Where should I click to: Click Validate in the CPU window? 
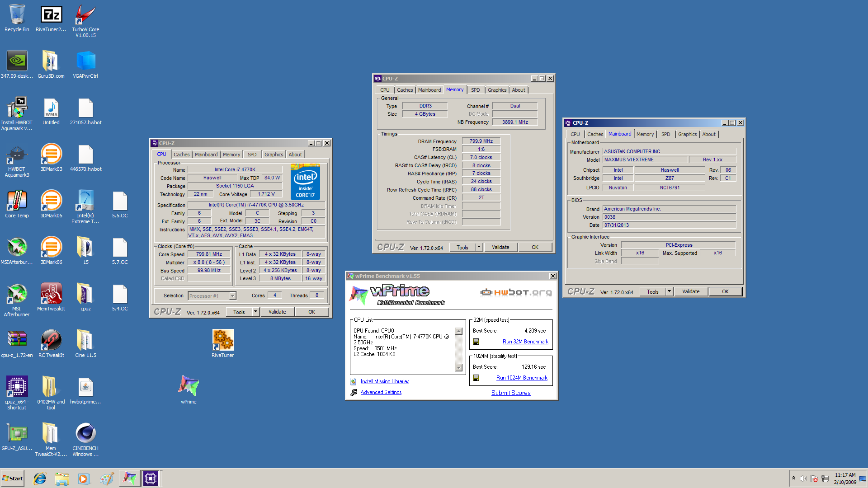(x=277, y=312)
